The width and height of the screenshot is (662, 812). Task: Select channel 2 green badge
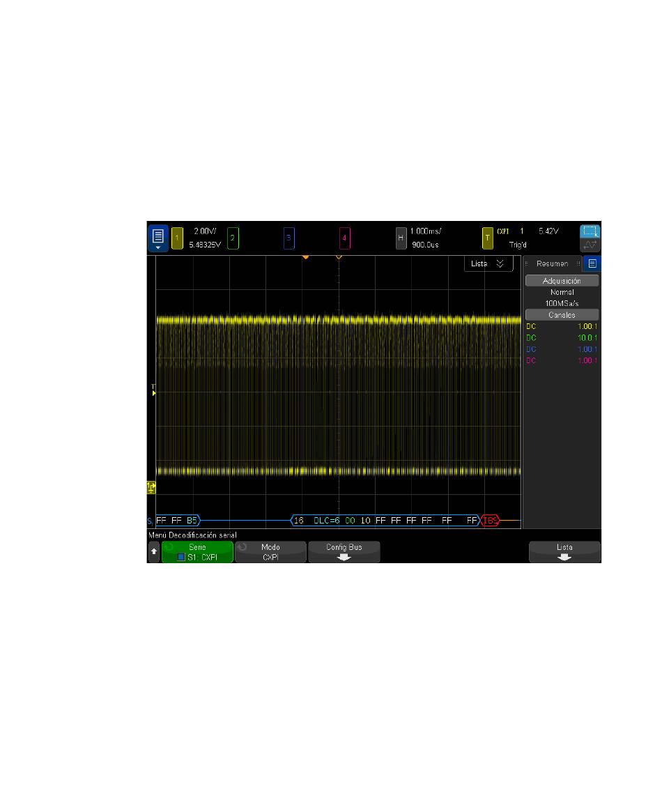233,238
